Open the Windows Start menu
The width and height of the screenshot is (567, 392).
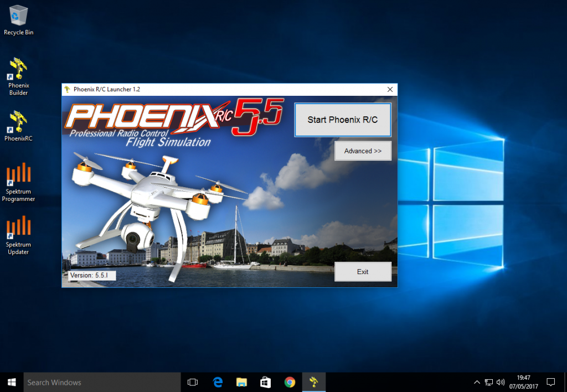pyautogui.click(x=12, y=382)
